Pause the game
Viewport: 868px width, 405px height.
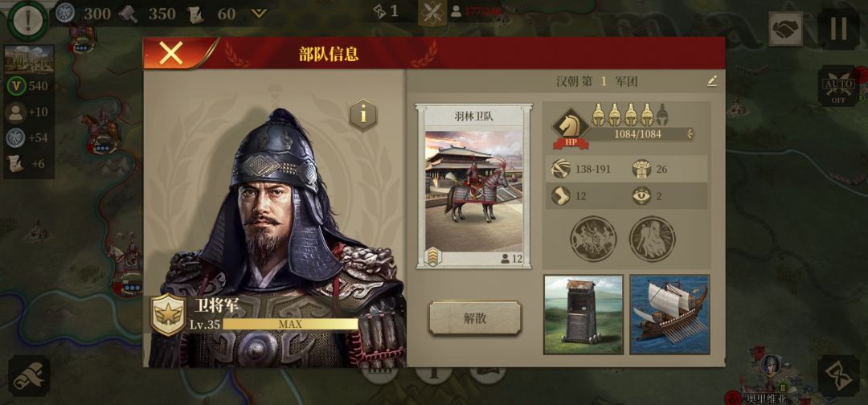point(838,29)
